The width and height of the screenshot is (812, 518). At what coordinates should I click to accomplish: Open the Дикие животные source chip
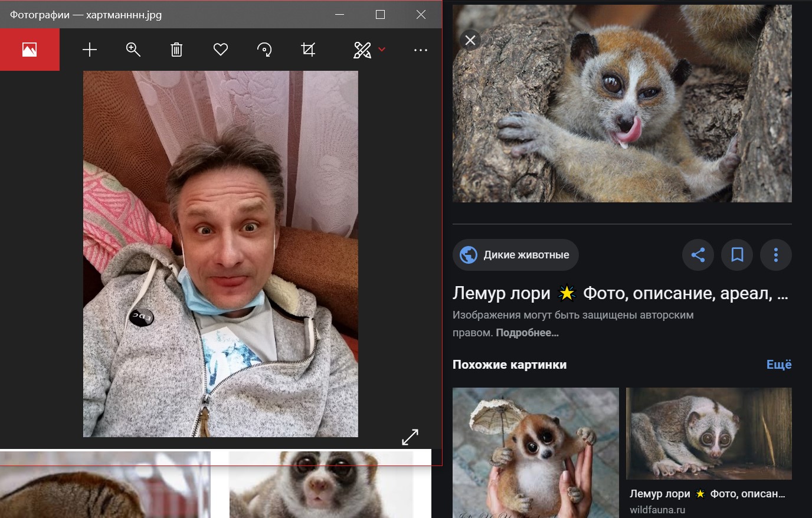[515, 255]
